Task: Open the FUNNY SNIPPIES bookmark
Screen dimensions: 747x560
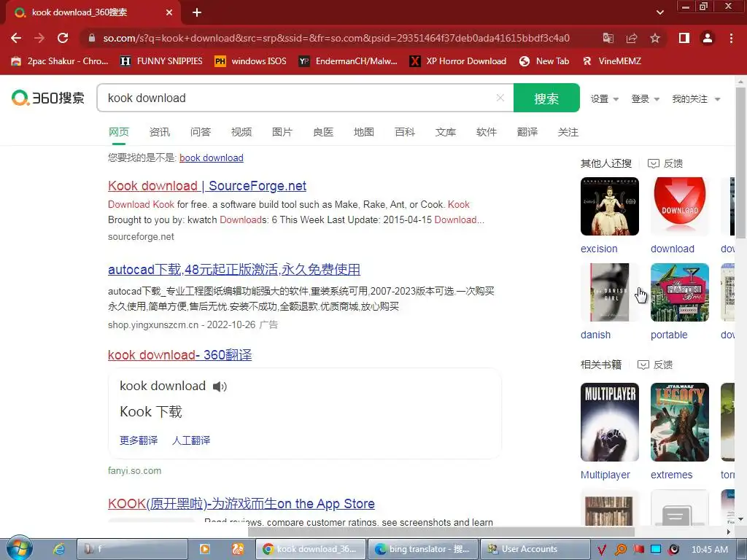Action: click(161, 61)
